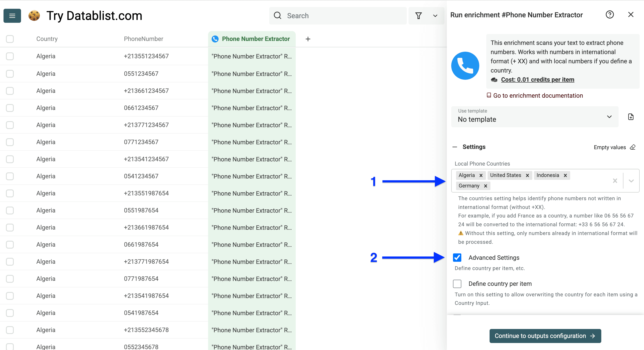Screen dimensions: 644x350
Task: Click the eraser icon next to Empty values
Action: pos(633,147)
